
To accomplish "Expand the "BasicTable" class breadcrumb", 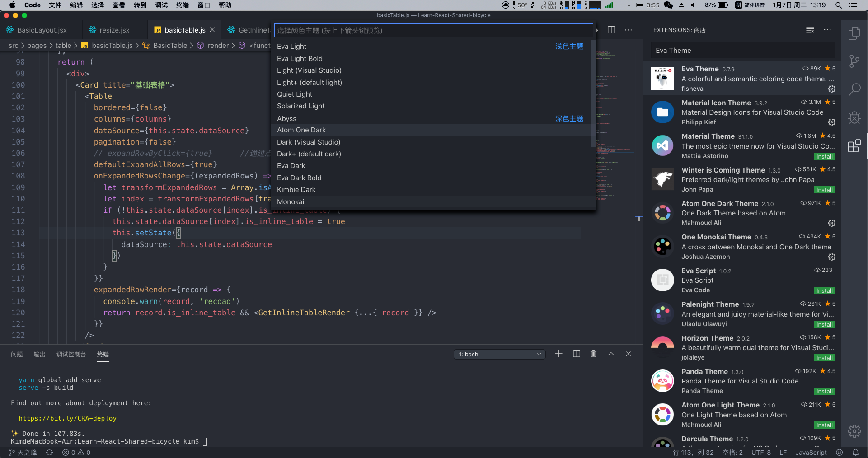I will tap(170, 45).
